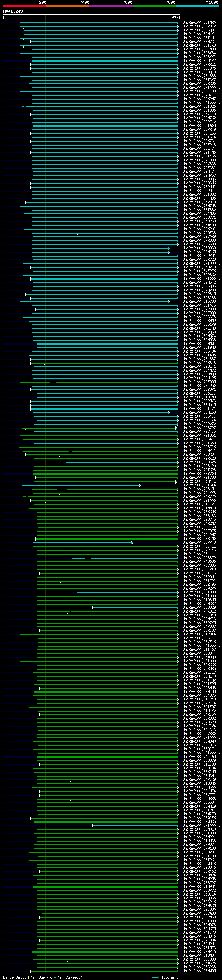
Task: Click the short cyan alignment bar for UniRef100_C0PP43
Action: point(83,543)
